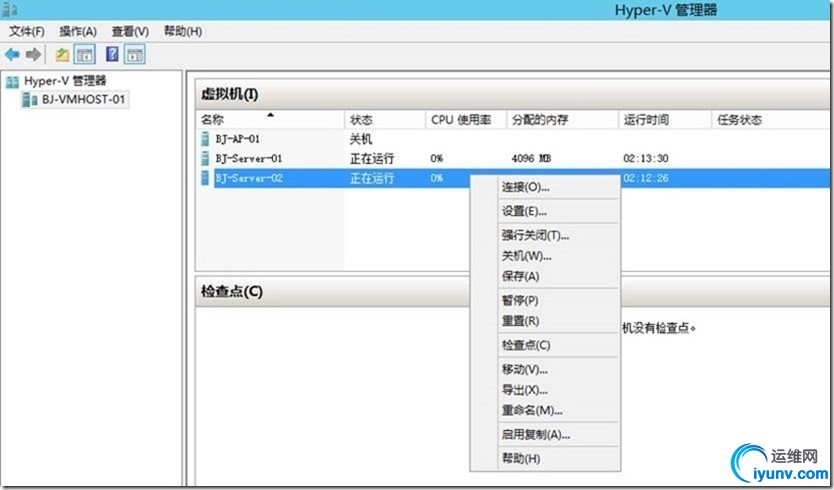Click 正在运行 status of BJ-Server-01
The image size is (834, 490).
pos(372,159)
